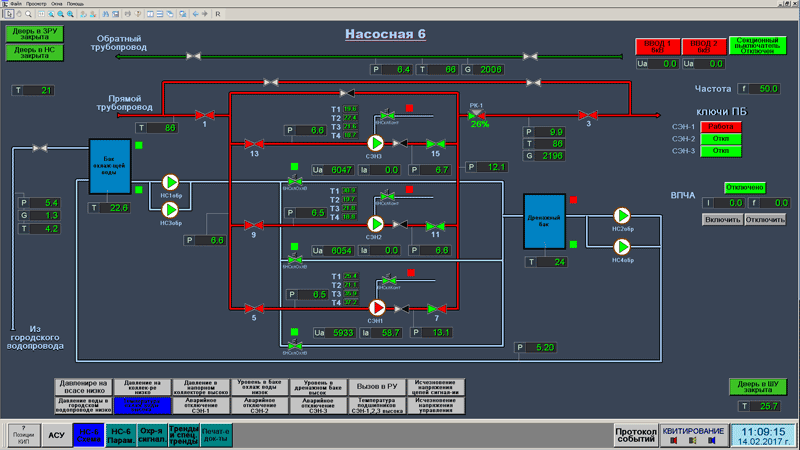Toggle the СЭН-2 Откл key

720,139
